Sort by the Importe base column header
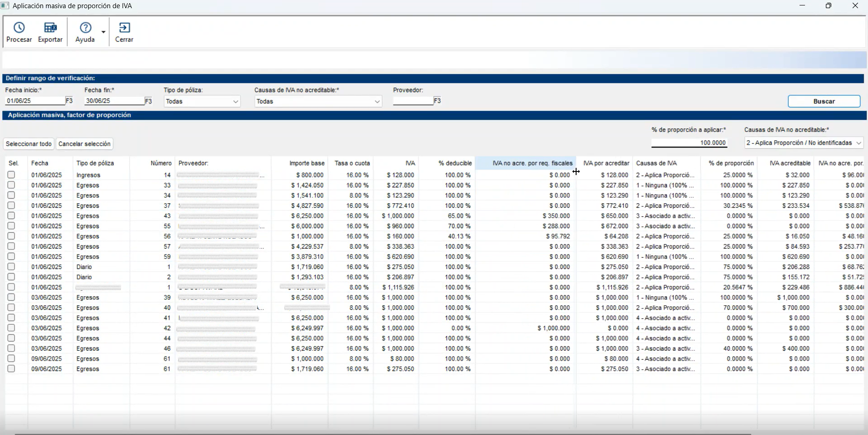 tap(307, 163)
